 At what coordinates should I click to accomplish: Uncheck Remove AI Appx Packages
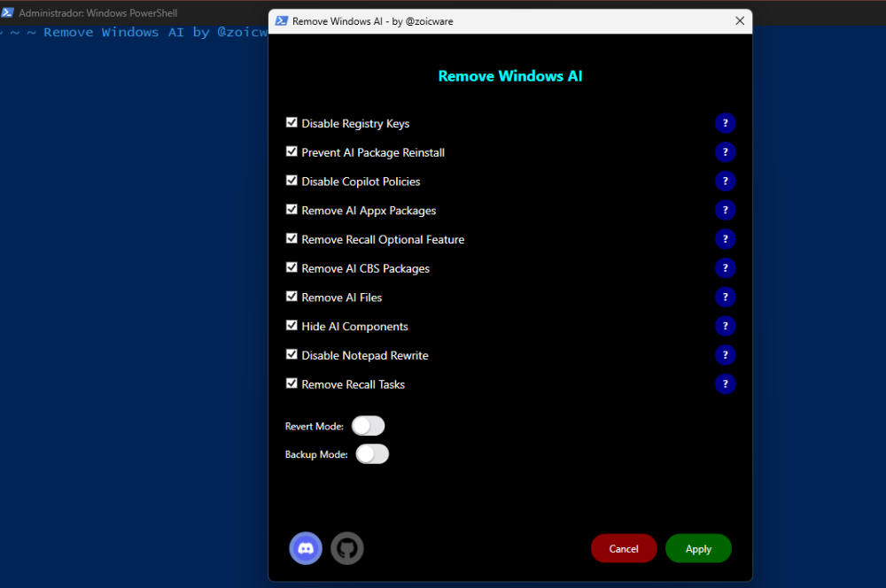click(291, 210)
